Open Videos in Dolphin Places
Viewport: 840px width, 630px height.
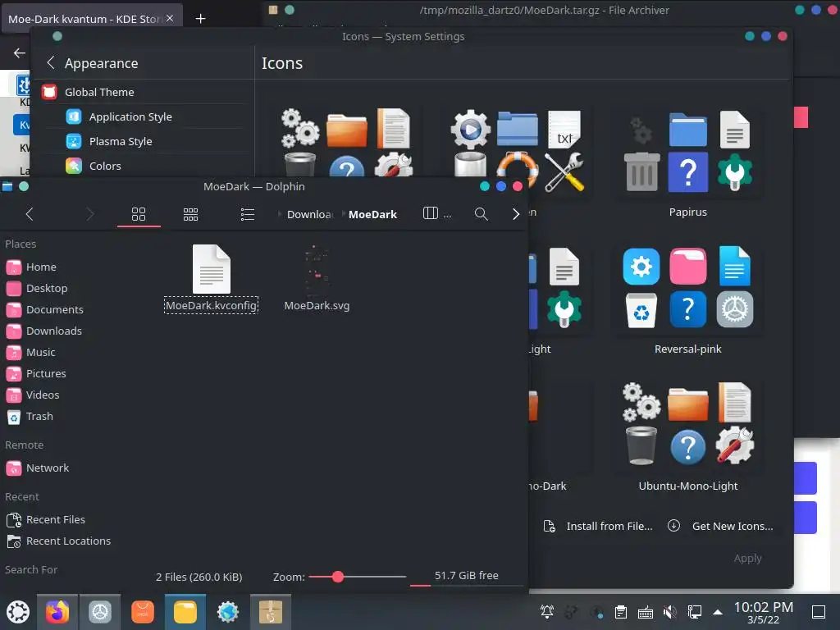[43, 395]
